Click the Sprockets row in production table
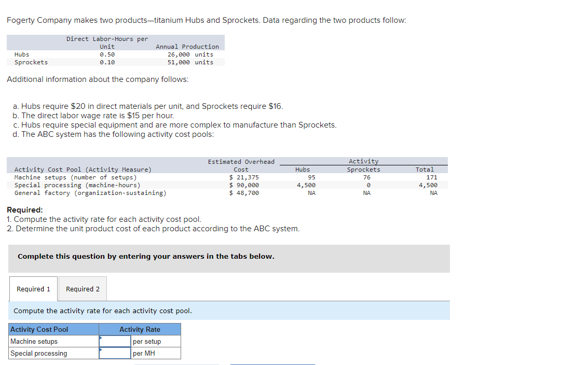This screenshot has width=588, height=365. (x=116, y=63)
